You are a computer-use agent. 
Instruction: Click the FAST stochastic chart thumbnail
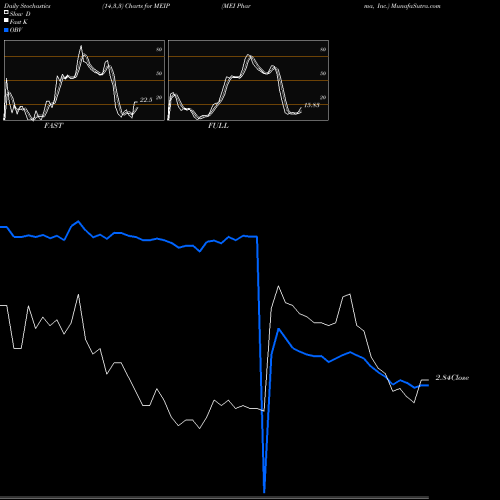[x=84, y=80]
